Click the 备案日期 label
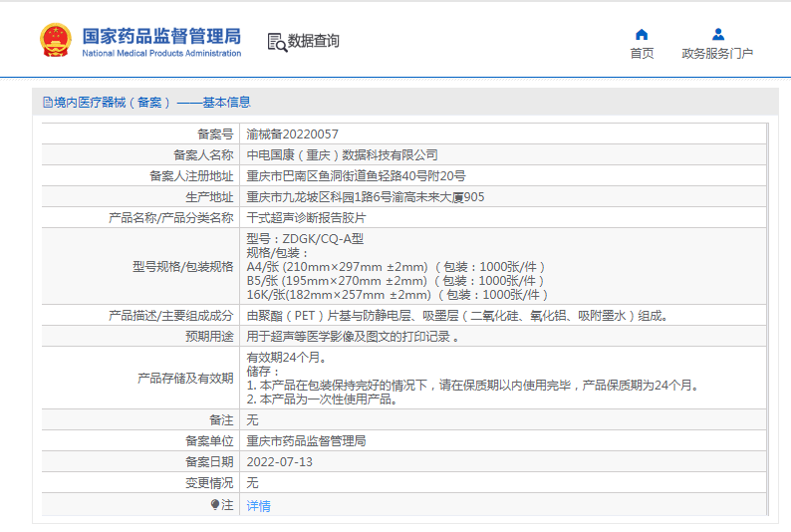Image resolution: width=791 pixels, height=532 pixels. point(209,462)
